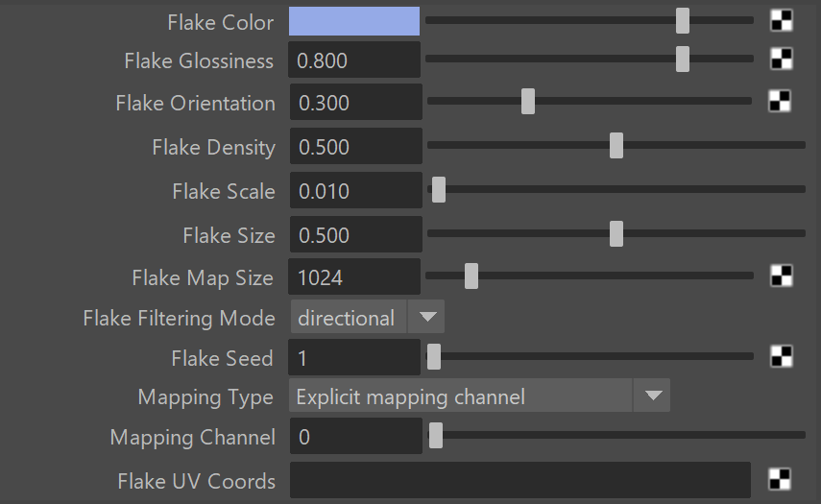Click the Flake Scale 0.010 field
Screen dimensions: 821x504
(356, 190)
